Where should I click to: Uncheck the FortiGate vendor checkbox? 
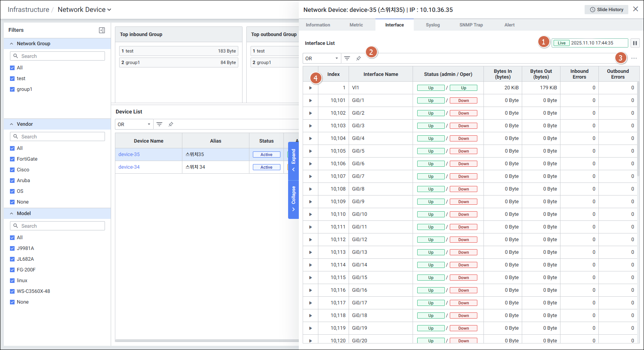[x=12, y=159]
